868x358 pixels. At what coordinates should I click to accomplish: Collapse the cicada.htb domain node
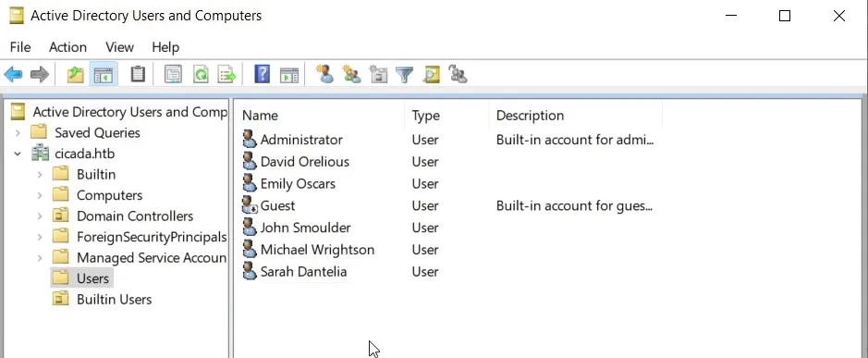(18, 154)
